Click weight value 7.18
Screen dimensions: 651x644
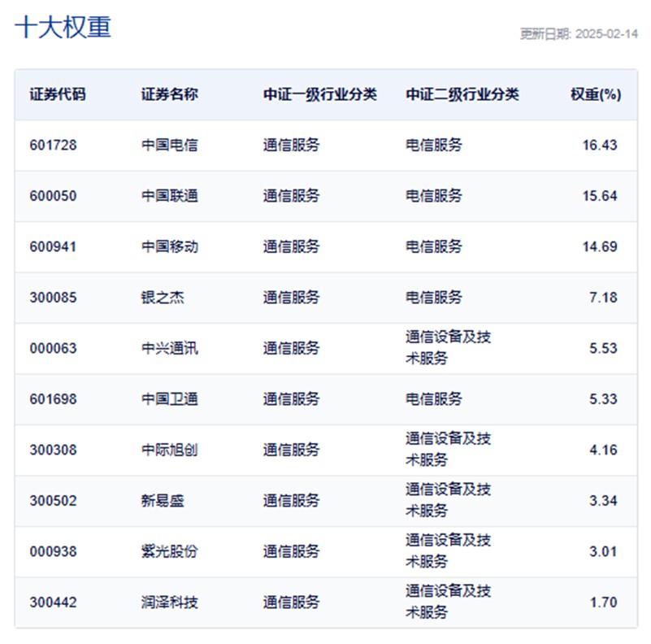point(603,298)
